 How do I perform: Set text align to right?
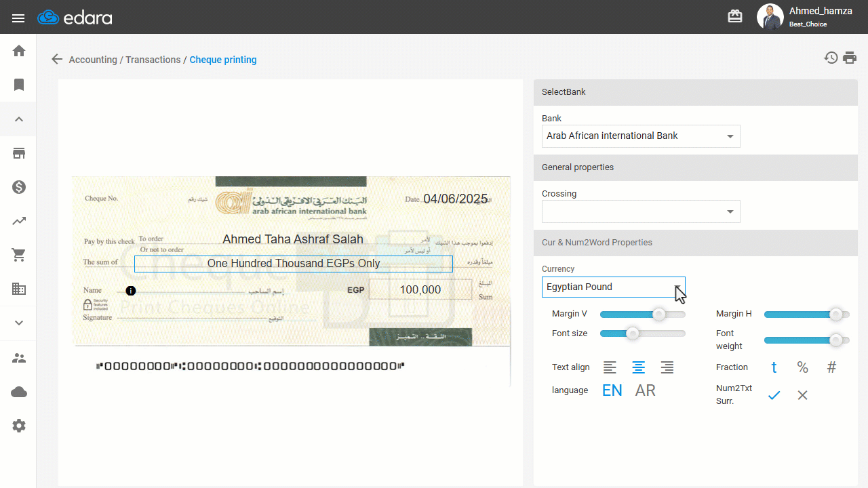point(667,367)
